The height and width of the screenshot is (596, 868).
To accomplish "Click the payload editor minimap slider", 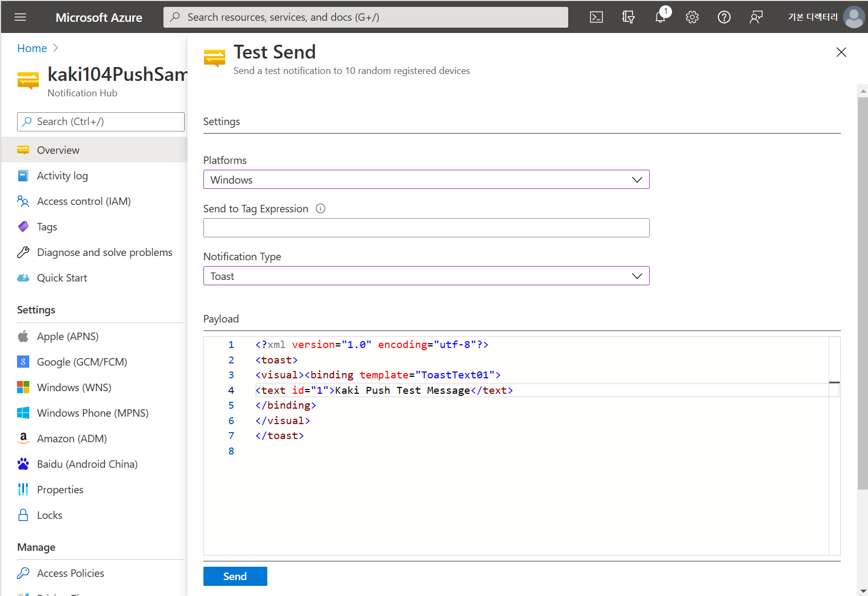I will 834,383.
